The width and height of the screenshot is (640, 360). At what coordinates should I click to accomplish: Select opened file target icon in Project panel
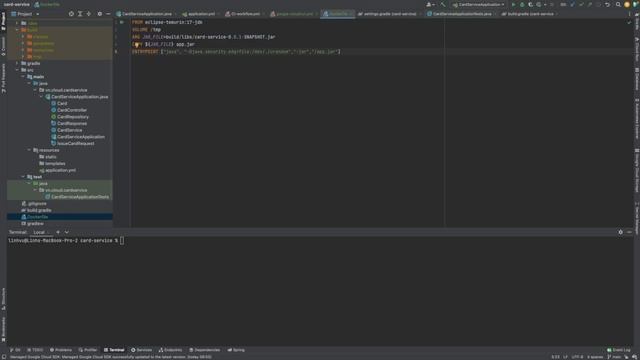click(71, 14)
